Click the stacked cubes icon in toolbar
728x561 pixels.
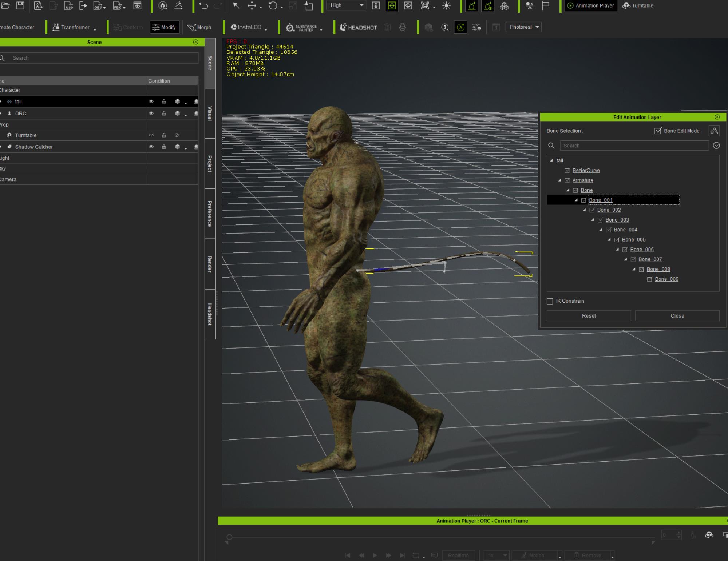coord(504,5)
